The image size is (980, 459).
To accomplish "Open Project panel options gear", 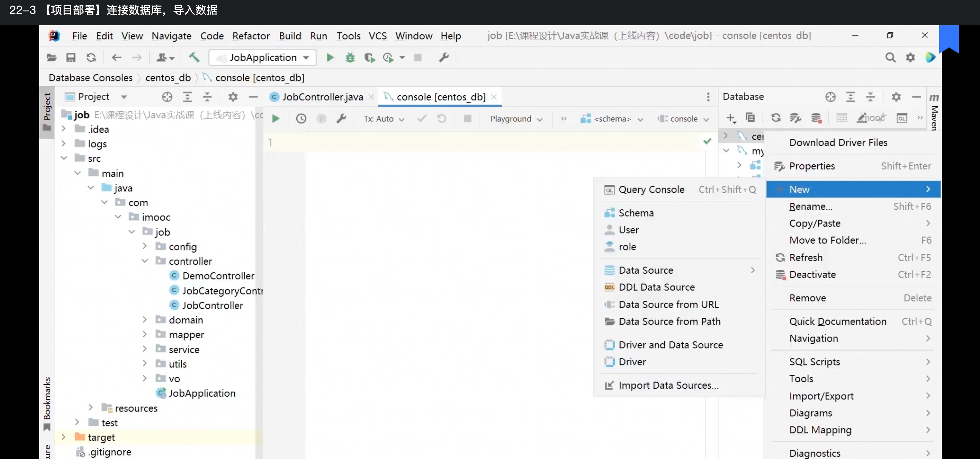I will click(233, 97).
